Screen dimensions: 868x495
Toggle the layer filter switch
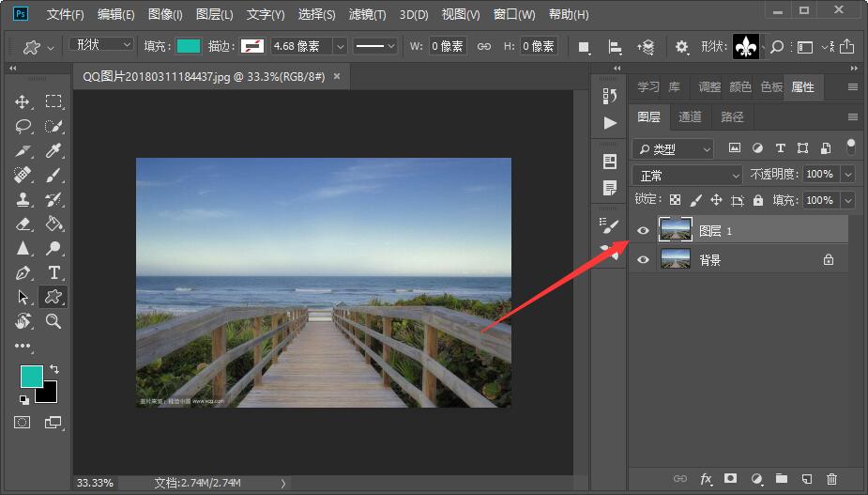(851, 147)
